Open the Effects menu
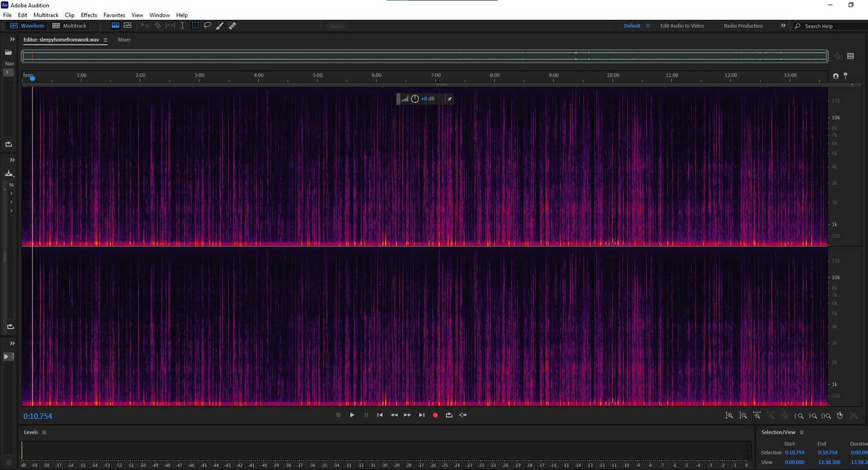The image size is (868, 470). [89, 15]
